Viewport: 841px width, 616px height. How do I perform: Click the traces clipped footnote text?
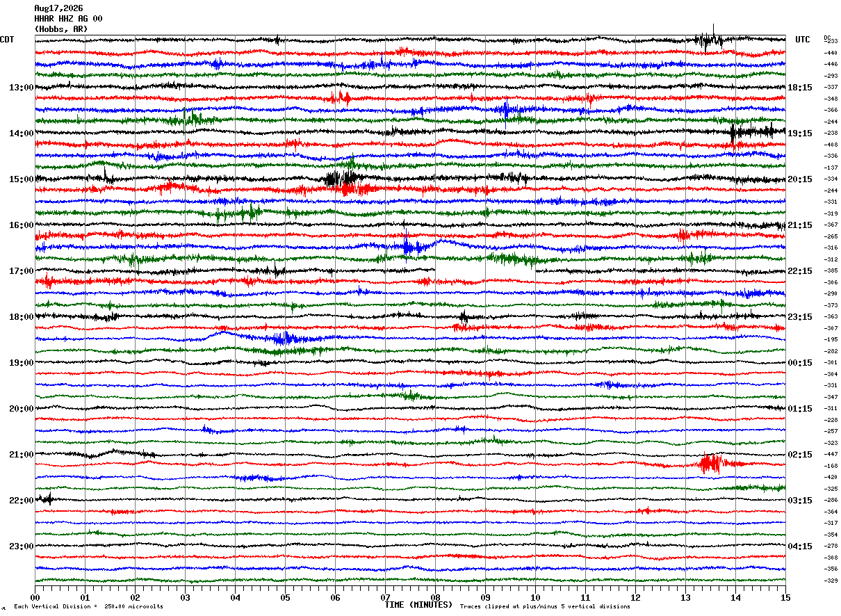tap(545, 607)
